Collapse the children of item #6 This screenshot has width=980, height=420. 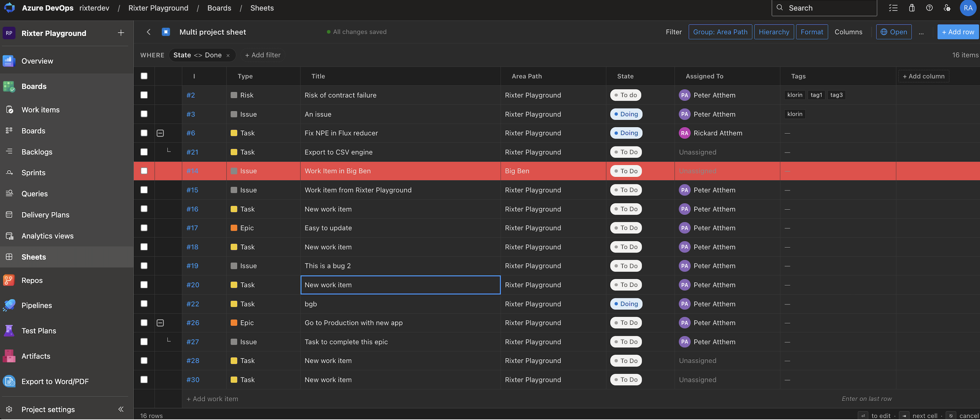point(160,133)
